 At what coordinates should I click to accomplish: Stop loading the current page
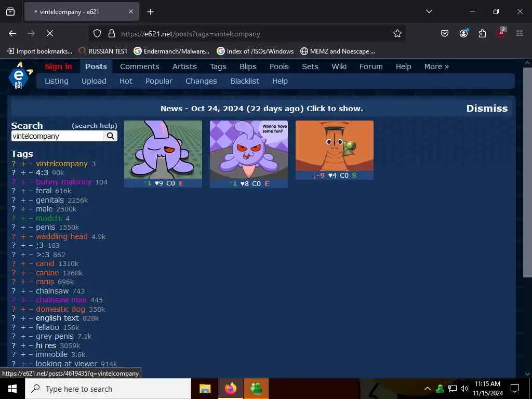(x=49, y=33)
